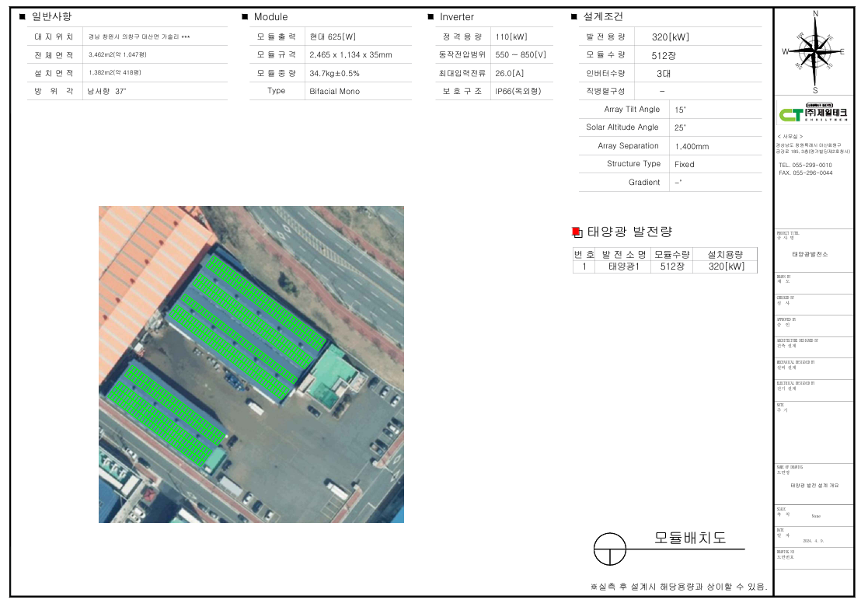Click the Structure Type Fixed value
This screenshot has height=603, width=868.
(x=685, y=165)
